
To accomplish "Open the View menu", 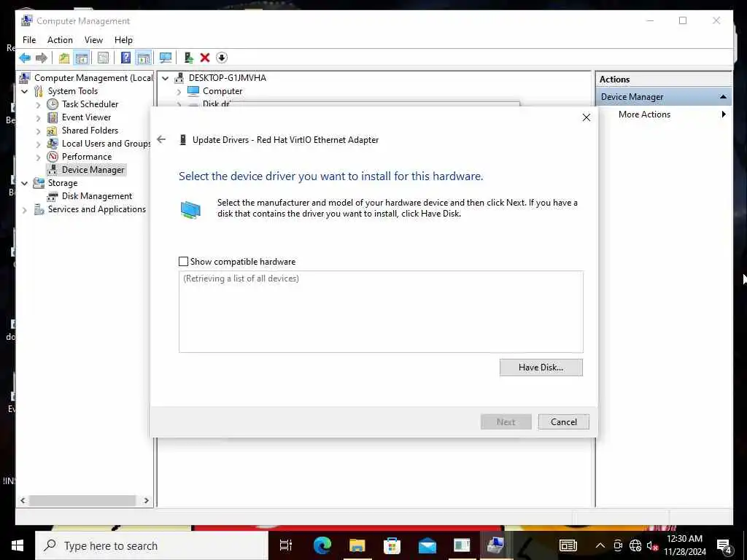I will pyautogui.click(x=93, y=40).
